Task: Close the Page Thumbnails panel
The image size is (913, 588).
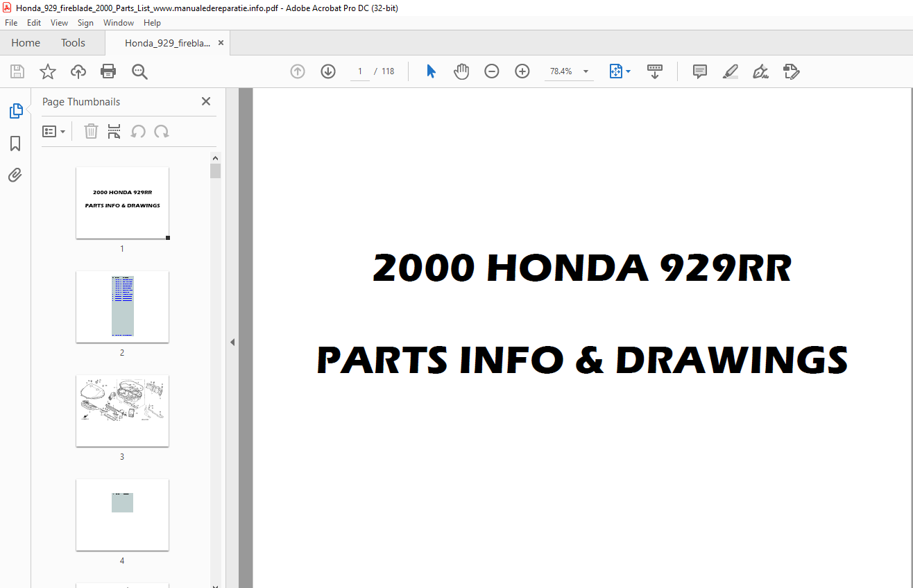Action: (206, 101)
